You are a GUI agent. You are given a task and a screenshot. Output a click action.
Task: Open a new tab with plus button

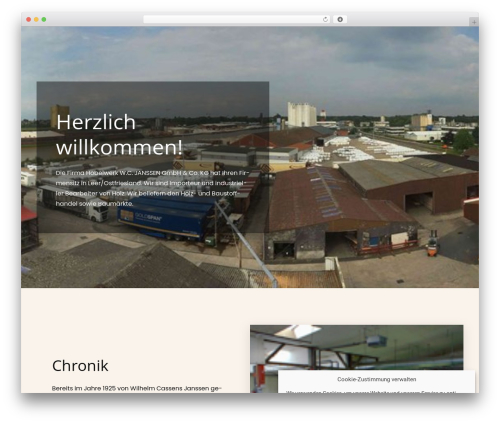pos(474,22)
